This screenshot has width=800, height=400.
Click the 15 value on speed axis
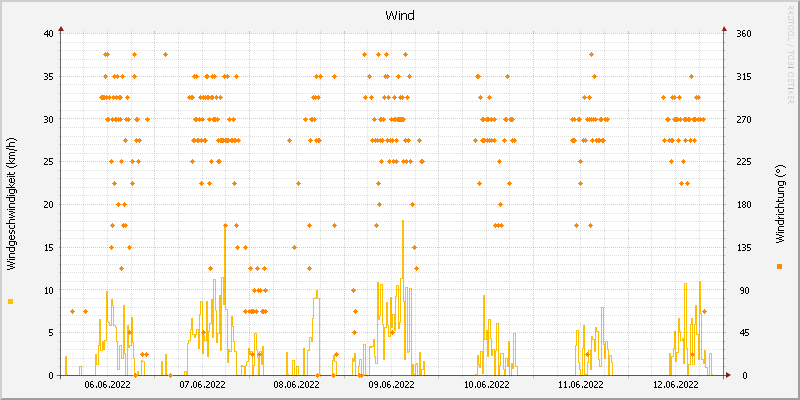[48, 247]
